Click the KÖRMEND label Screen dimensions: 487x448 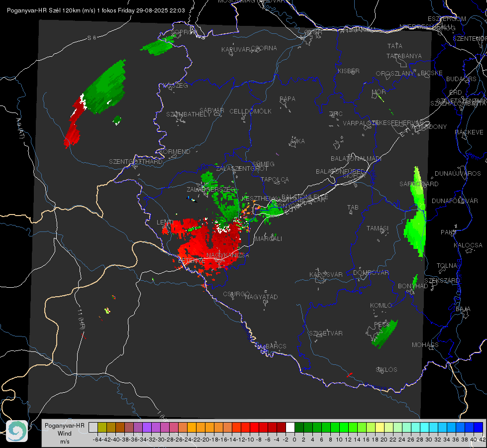coord(175,151)
